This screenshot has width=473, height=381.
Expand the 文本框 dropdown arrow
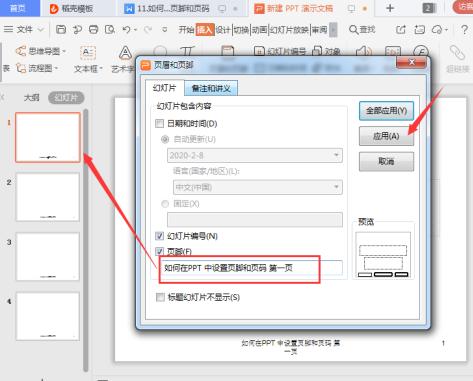pos(101,69)
